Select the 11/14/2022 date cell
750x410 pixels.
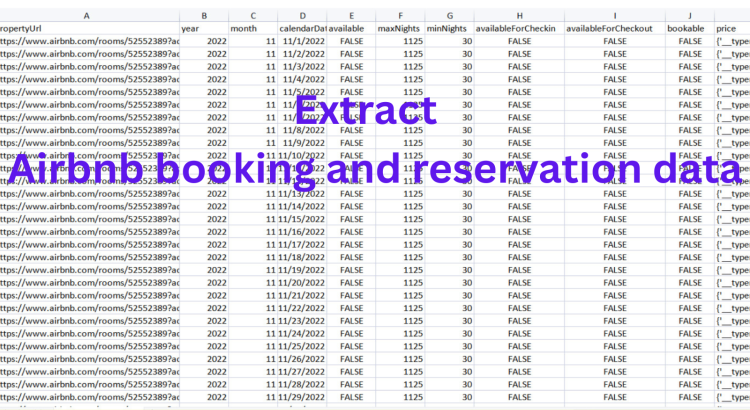[x=302, y=207]
